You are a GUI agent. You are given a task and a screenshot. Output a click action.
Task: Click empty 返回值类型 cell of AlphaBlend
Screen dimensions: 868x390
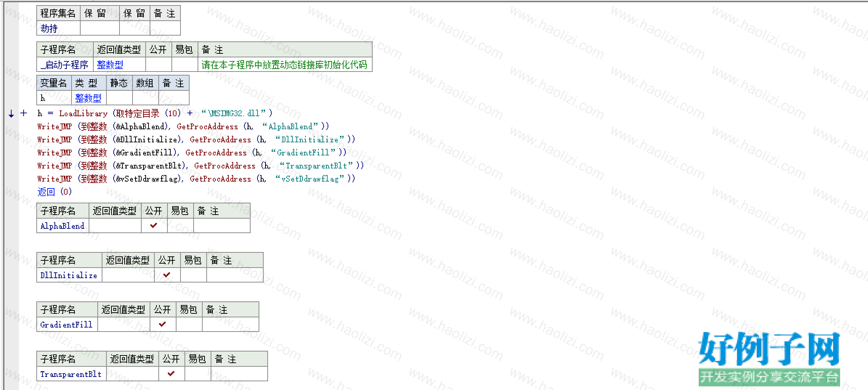115,226
